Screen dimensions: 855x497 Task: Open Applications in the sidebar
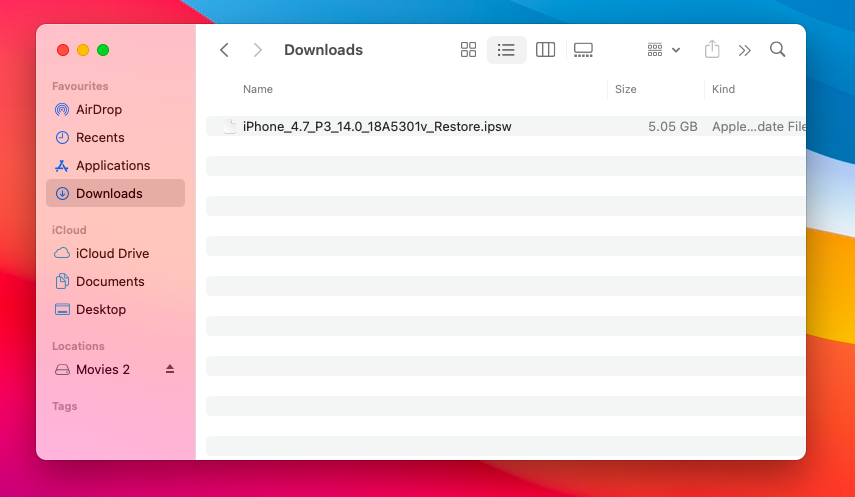pos(115,165)
